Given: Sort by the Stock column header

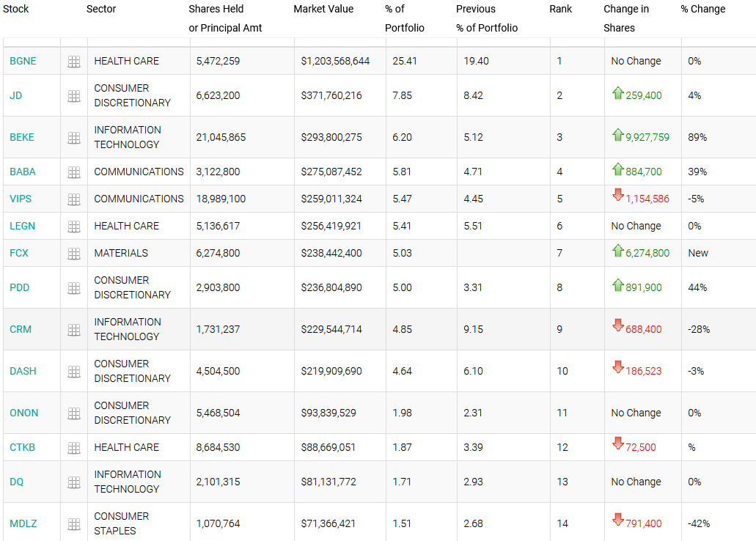Looking at the screenshot, I should 16,9.
